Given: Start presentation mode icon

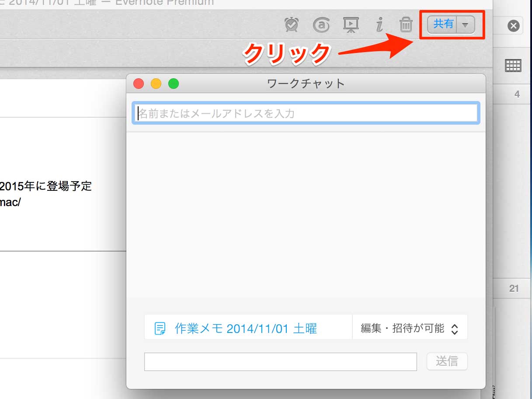Looking at the screenshot, I should [x=351, y=25].
